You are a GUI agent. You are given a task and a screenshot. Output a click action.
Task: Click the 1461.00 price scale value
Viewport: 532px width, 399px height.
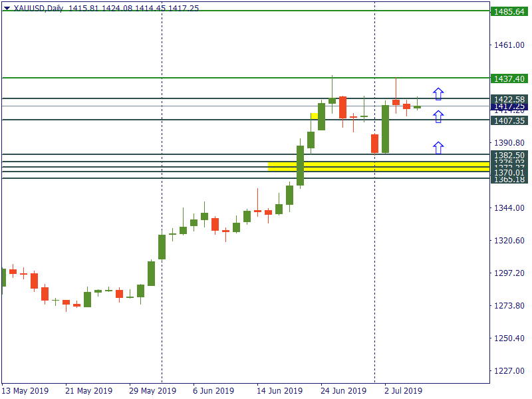[x=509, y=45]
